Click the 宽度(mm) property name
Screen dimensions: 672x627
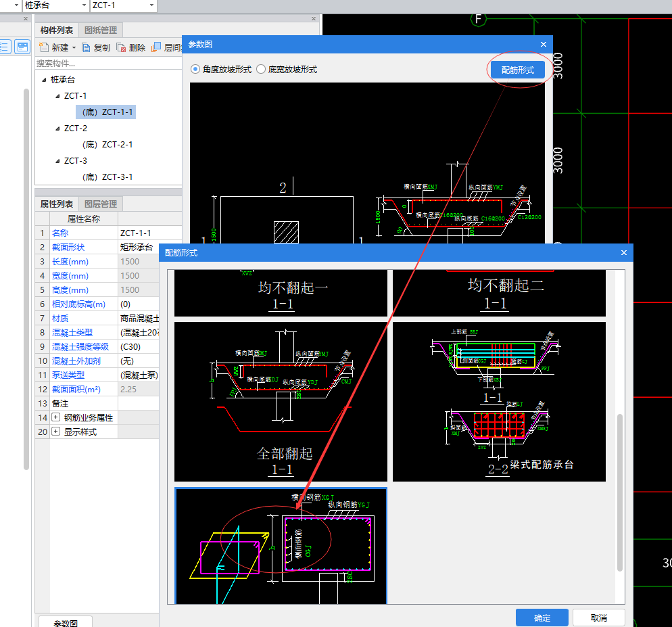tap(70, 275)
